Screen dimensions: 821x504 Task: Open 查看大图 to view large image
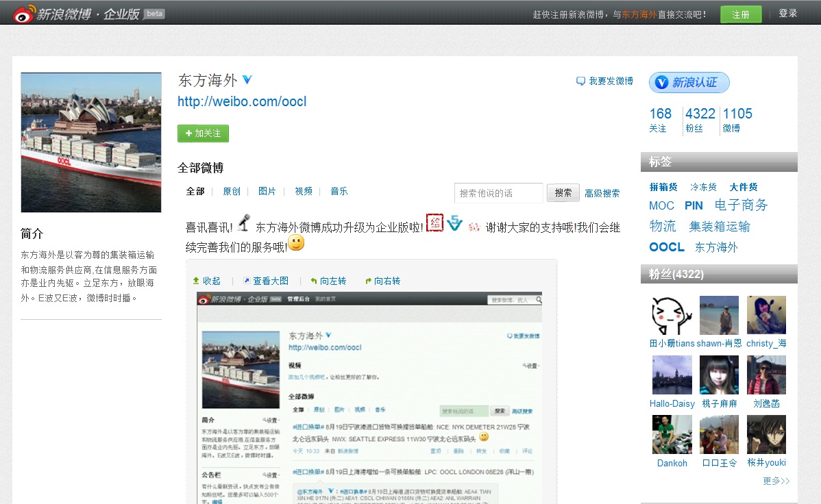[266, 281]
